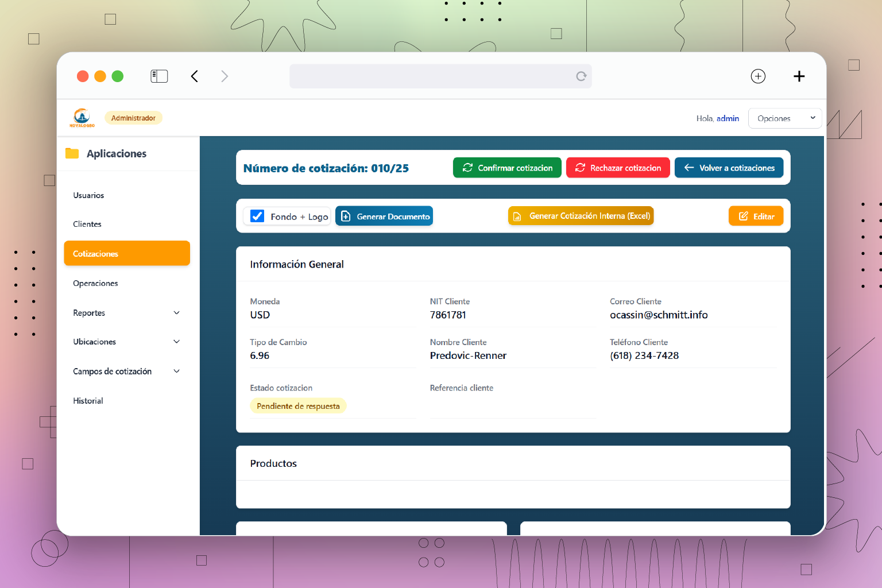Open the Opciones dropdown
This screenshot has height=588, width=882.
point(784,118)
